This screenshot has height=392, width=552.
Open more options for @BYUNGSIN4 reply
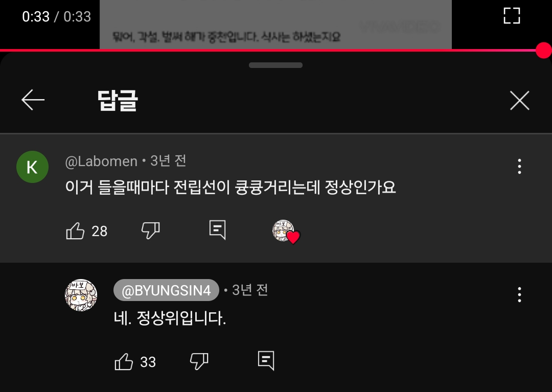(x=520, y=295)
